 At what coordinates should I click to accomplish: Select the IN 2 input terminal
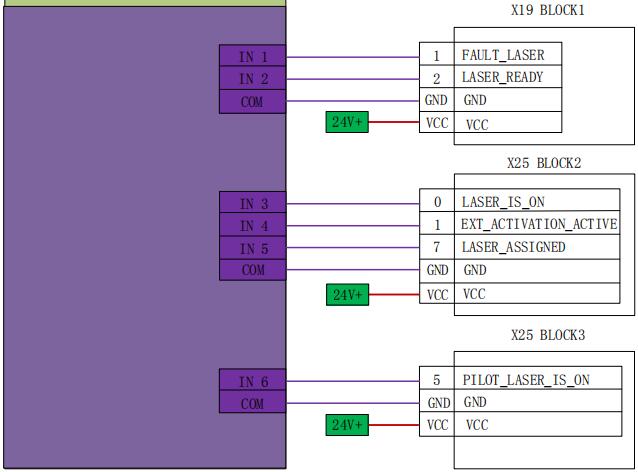253,79
